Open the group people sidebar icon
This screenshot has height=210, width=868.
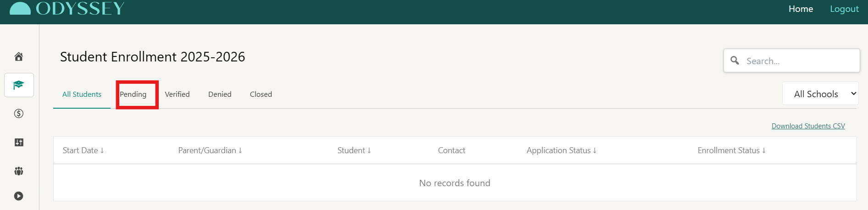point(19,171)
